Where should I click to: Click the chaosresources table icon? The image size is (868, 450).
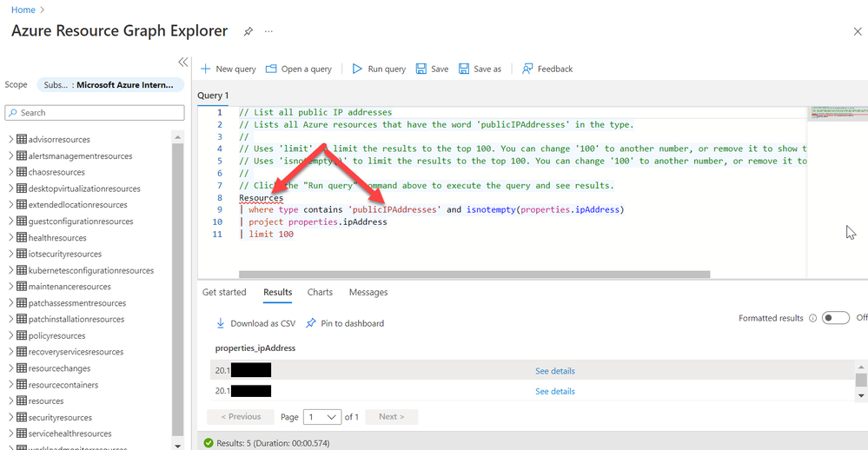click(x=22, y=172)
